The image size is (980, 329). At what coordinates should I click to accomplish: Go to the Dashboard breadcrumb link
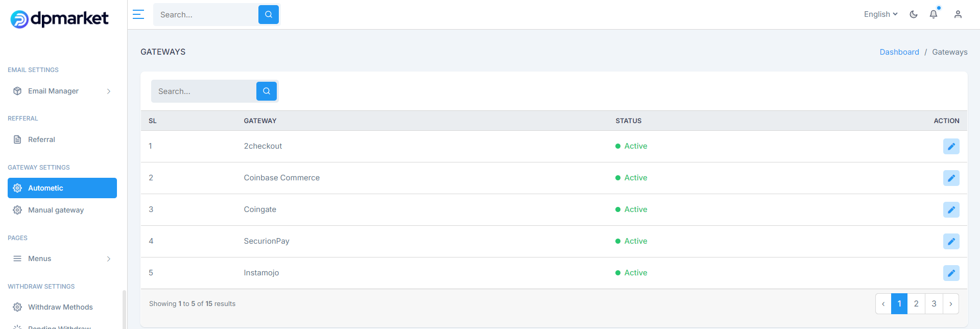pos(899,52)
